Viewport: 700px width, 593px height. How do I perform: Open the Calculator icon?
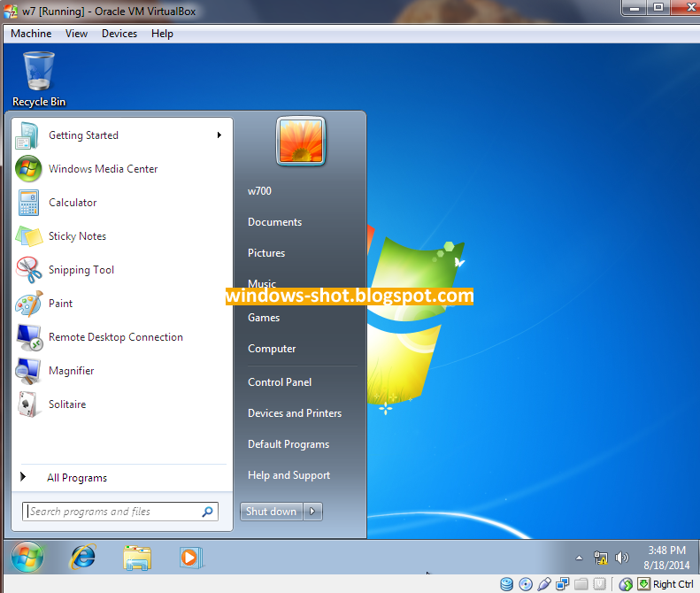click(x=28, y=203)
